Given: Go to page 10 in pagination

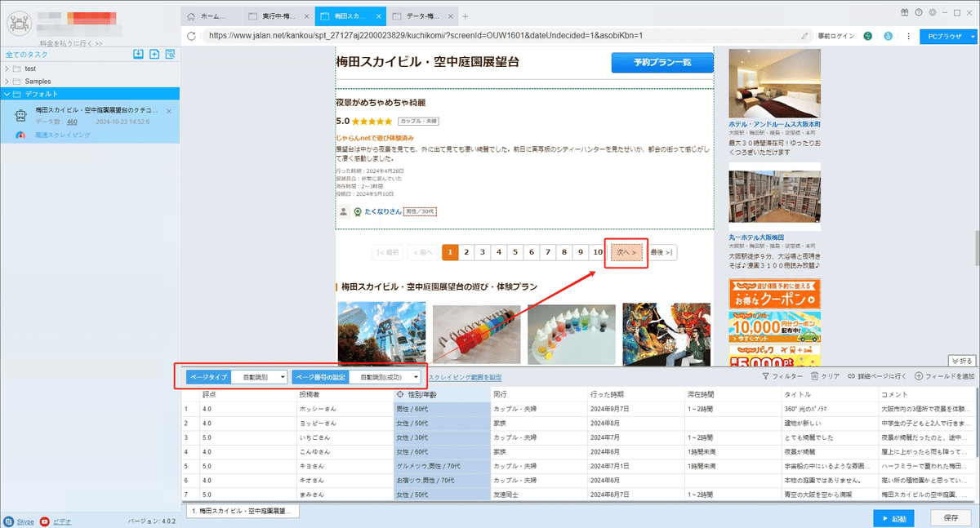Looking at the screenshot, I should (598, 252).
